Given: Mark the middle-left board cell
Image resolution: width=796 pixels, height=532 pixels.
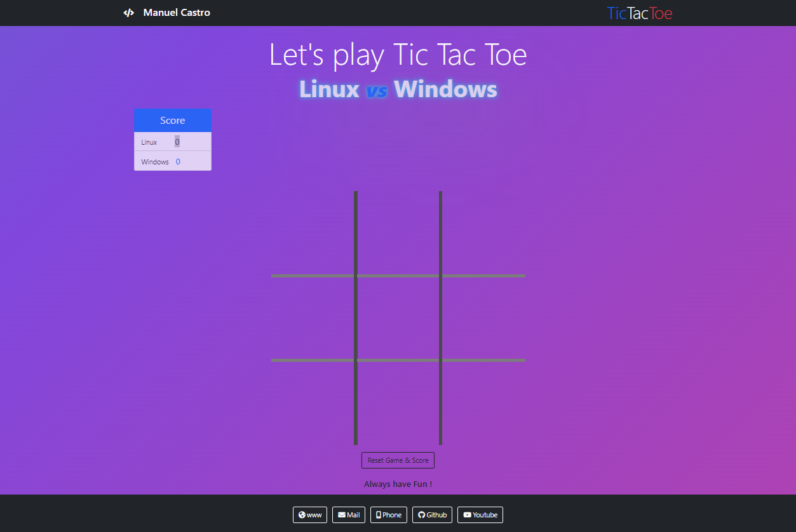Looking at the screenshot, I should (x=313, y=318).
